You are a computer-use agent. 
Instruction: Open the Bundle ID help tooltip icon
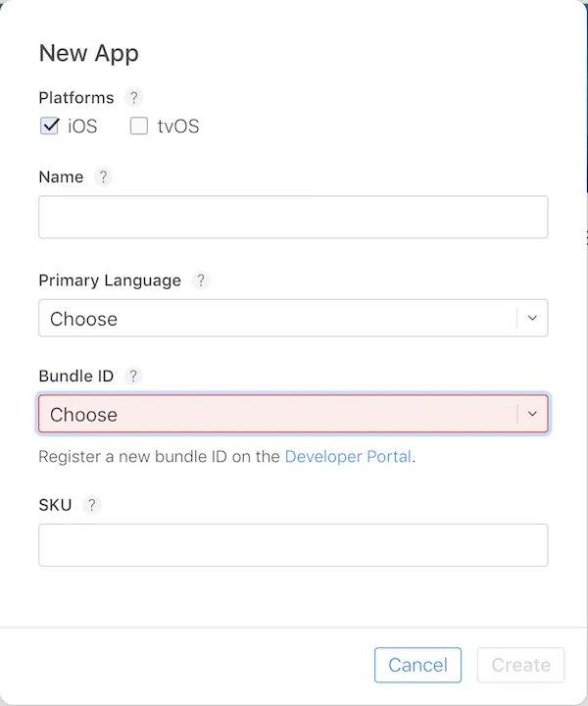133,377
